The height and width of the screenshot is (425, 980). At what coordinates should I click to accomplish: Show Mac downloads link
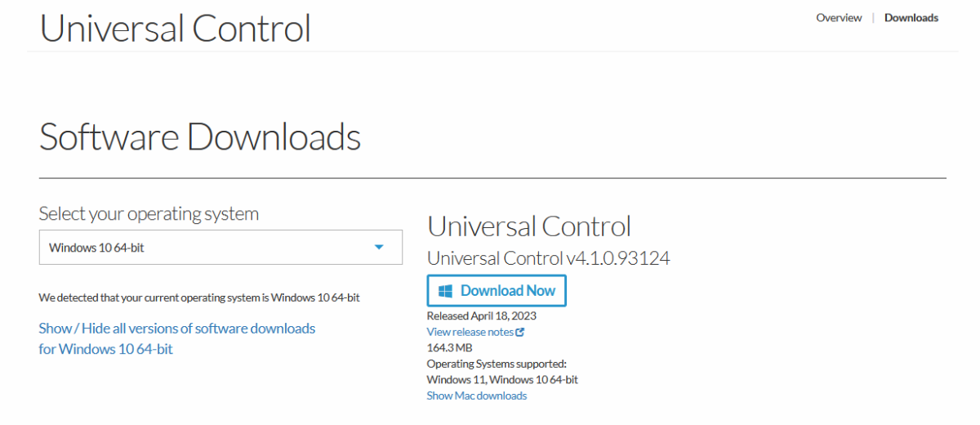point(477,396)
